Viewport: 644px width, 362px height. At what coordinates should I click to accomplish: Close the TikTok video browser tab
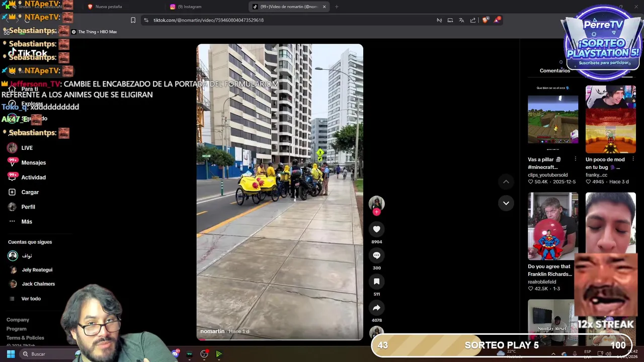pyautogui.click(x=324, y=7)
